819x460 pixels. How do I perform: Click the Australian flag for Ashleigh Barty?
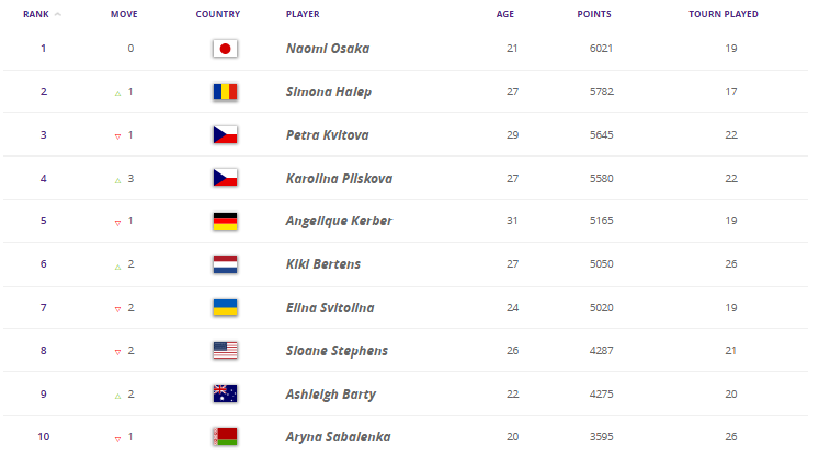(x=225, y=394)
